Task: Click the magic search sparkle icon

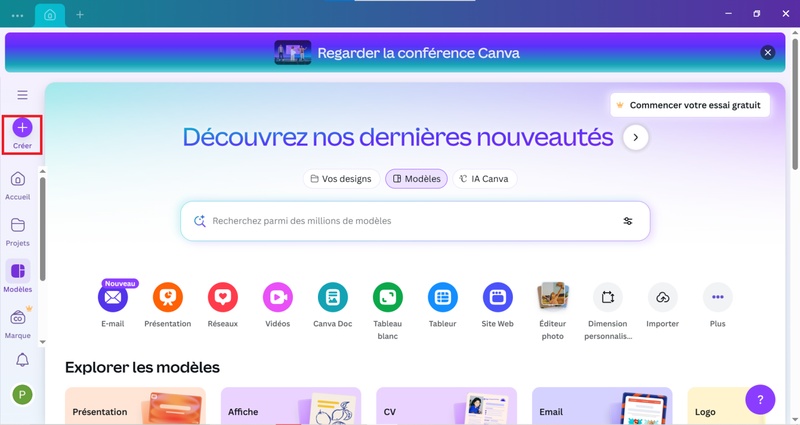Action: point(199,221)
